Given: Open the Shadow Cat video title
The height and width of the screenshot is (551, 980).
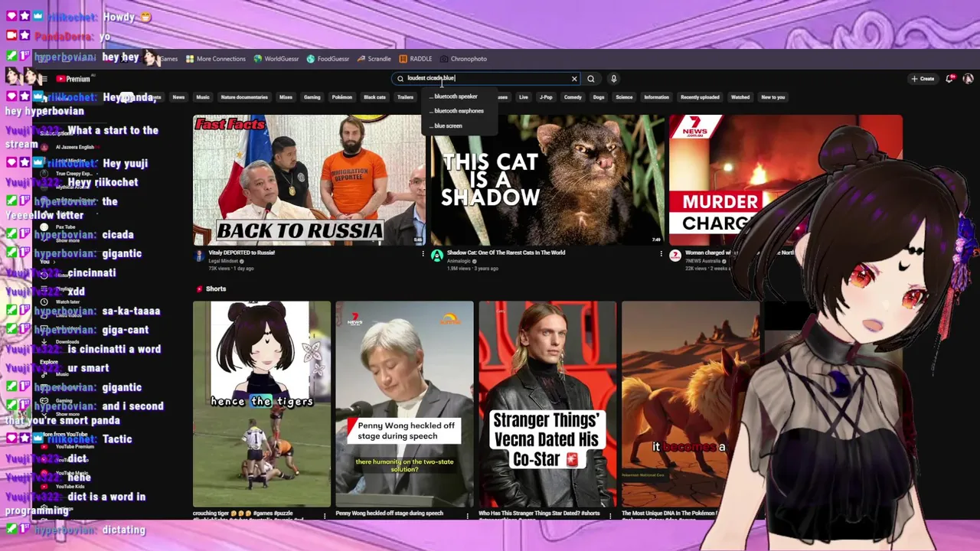Looking at the screenshot, I should pos(506,253).
